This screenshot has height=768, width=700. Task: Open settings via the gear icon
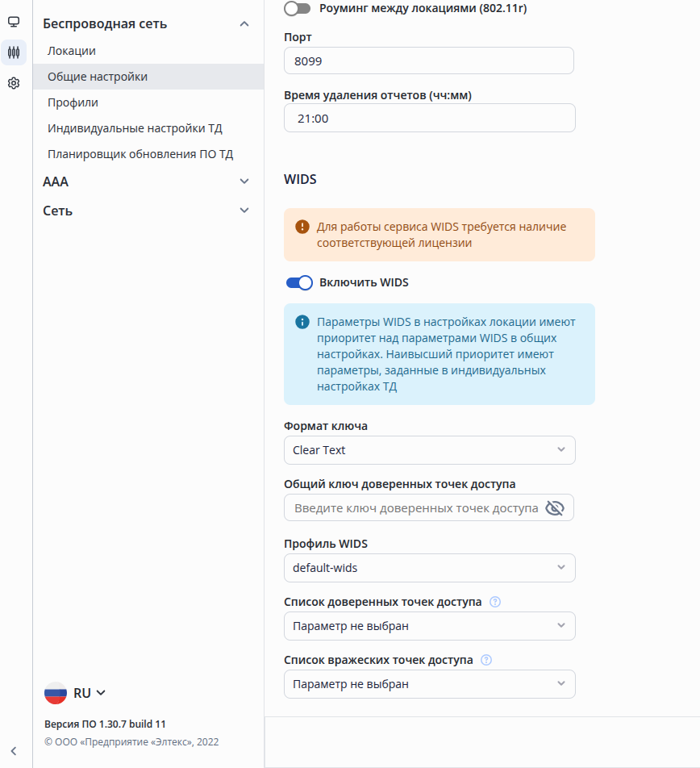coord(14,83)
